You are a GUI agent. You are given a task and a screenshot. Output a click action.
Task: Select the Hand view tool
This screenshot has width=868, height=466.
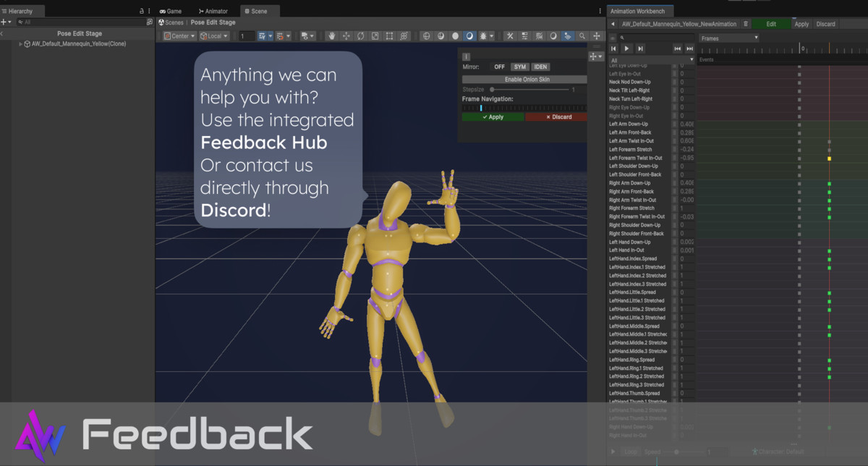(332, 36)
